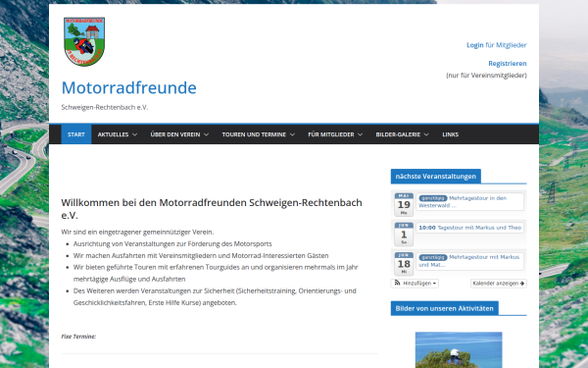Click the activities photo thumbnail
This screenshot has width=588, height=368.
pos(459,349)
